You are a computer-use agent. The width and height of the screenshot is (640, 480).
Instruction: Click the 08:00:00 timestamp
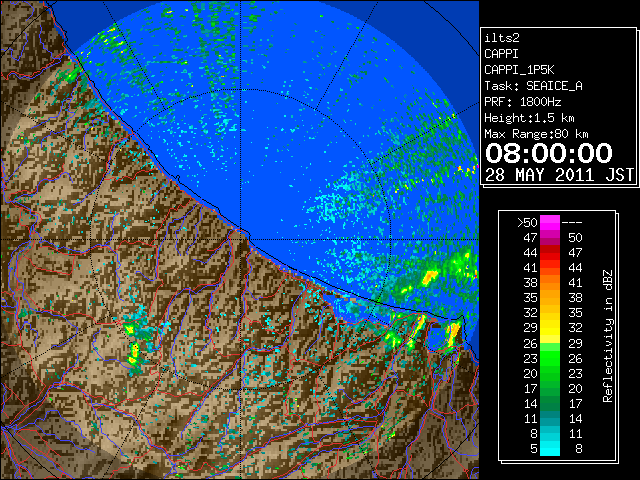click(x=549, y=153)
